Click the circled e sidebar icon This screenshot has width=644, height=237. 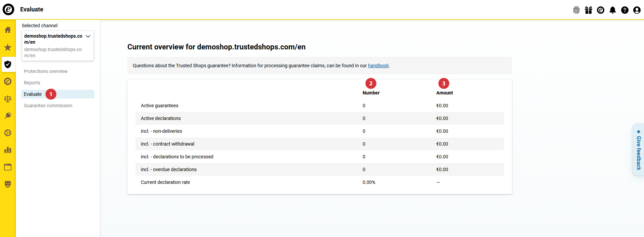8,81
